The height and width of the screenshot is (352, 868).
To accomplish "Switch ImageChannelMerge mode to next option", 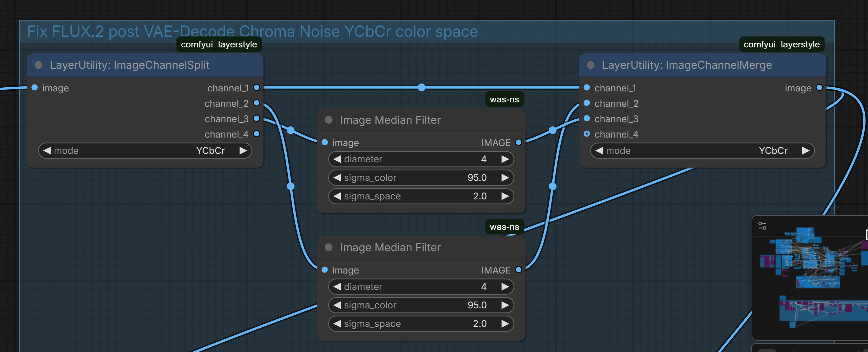I will [806, 150].
